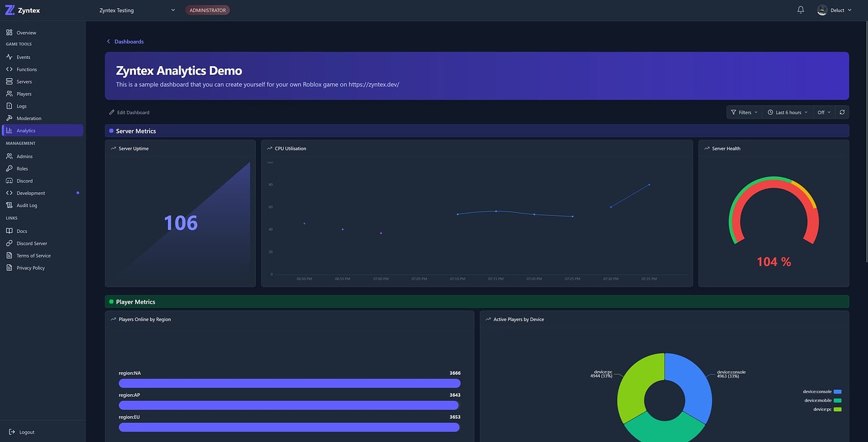Click the device:console legend entry

click(x=821, y=391)
